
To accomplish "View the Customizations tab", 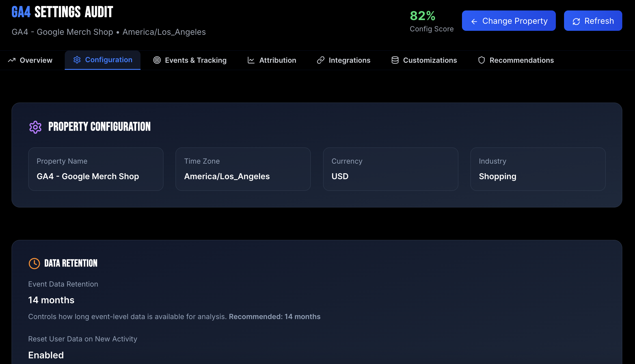I will 424,60.
